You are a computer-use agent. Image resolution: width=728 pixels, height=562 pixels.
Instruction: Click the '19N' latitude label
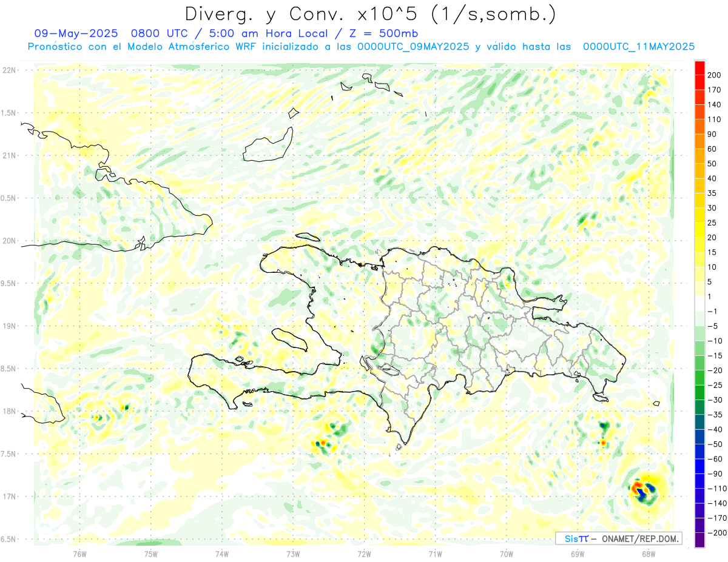click(x=8, y=326)
